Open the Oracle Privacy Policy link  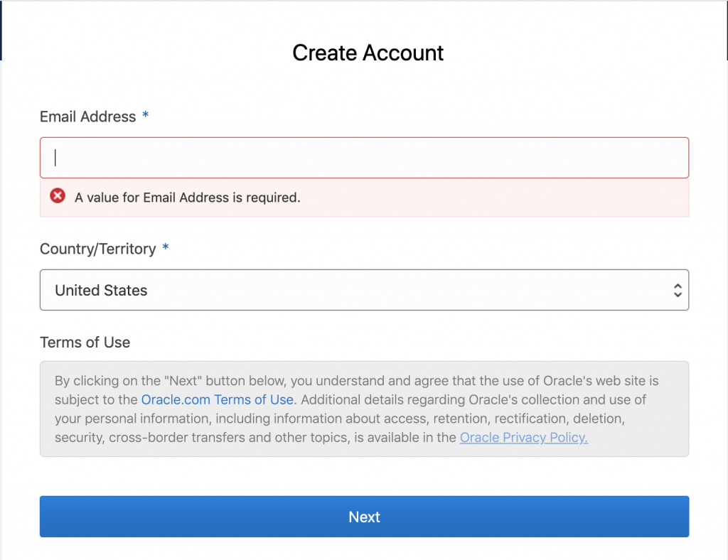click(523, 438)
